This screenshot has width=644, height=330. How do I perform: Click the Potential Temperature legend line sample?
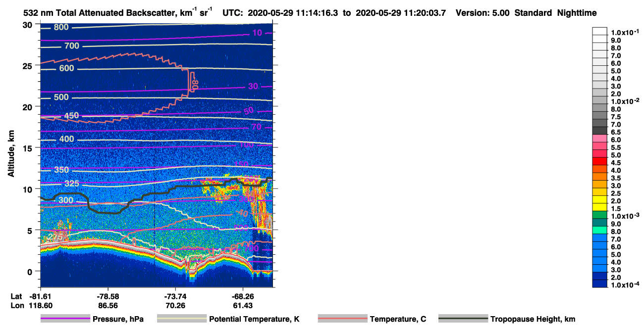coord(181,319)
